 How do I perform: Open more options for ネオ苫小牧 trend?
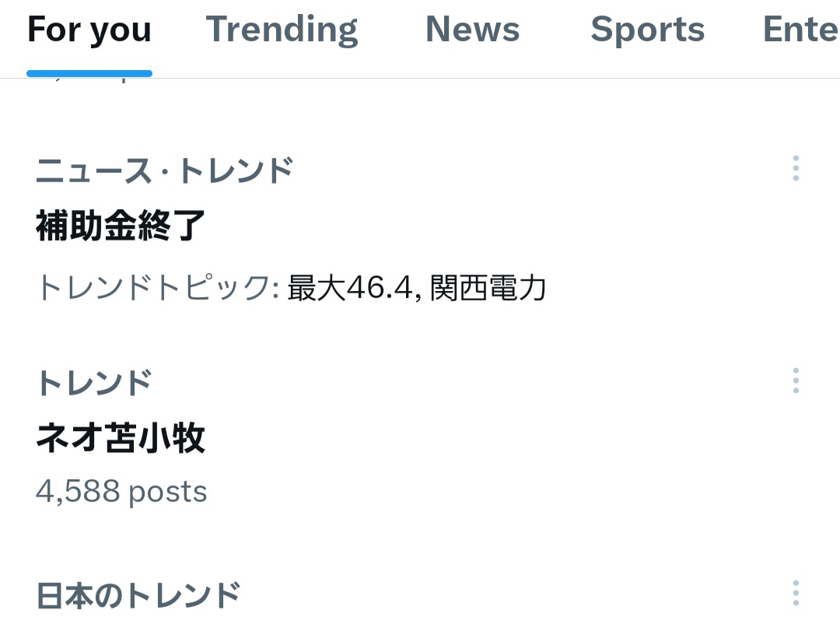tap(795, 380)
